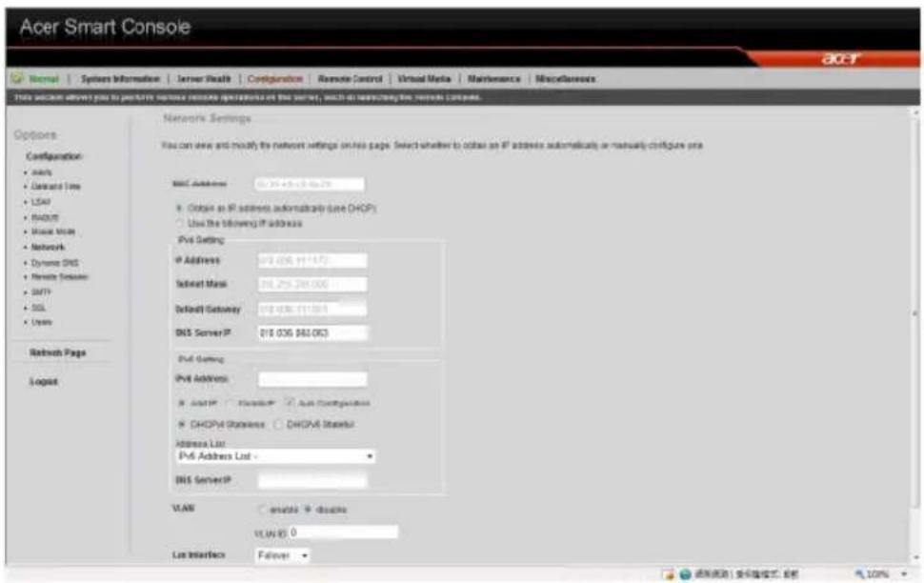The height and width of the screenshot is (583, 924).
Task: Open Remote Session settings in the sidebar
Action: (59, 276)
